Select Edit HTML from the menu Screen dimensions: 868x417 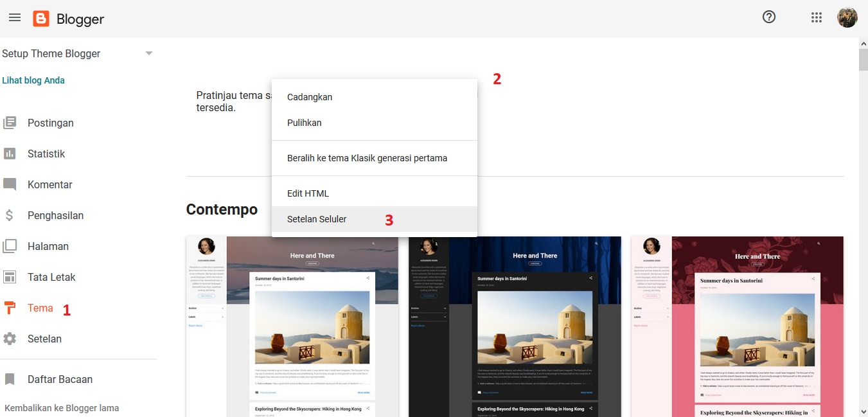[x=375, y=193]
